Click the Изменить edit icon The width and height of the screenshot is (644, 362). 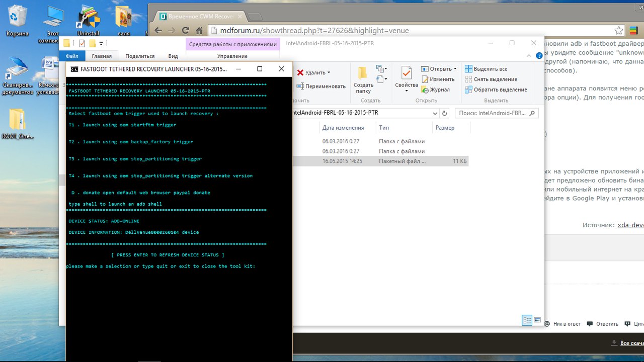[x=425, y=79]
